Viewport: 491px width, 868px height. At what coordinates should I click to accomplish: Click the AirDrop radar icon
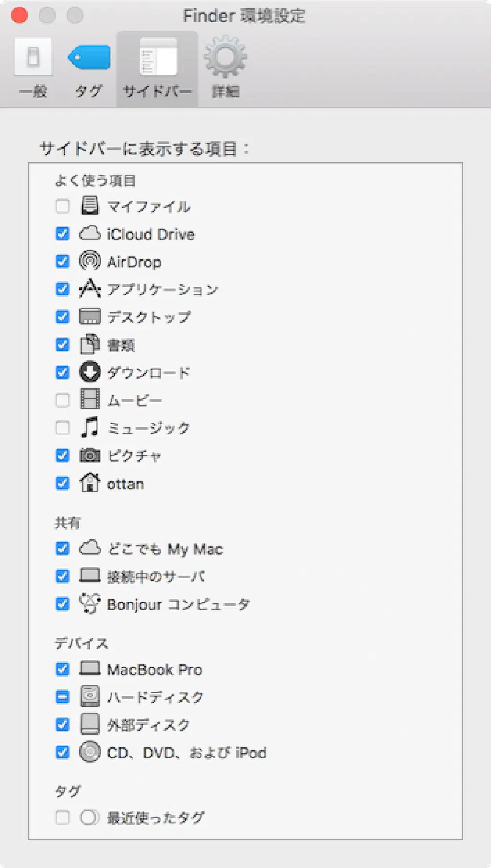[x=90, y=261]
